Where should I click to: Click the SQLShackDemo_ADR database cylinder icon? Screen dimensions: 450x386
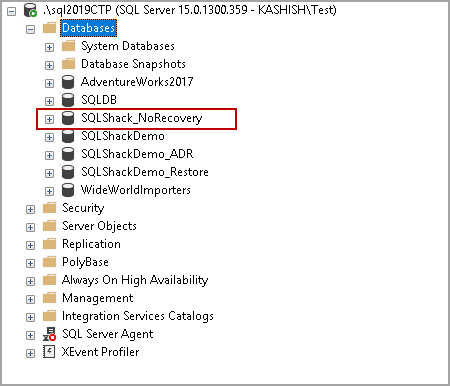[68, 154]
